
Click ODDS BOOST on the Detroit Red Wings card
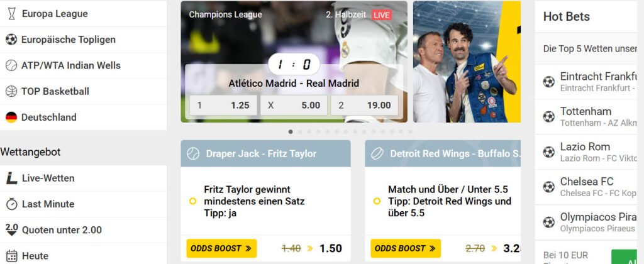coord(406,248)
